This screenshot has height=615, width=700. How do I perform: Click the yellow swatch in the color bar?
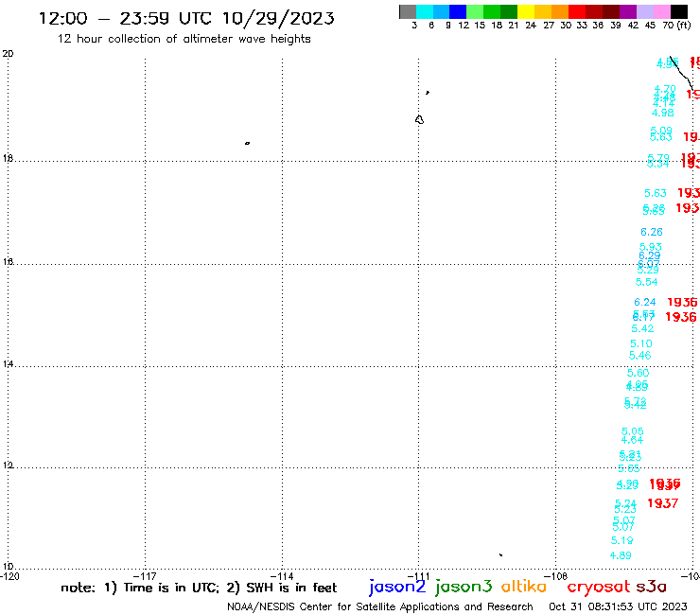point(526,11)
